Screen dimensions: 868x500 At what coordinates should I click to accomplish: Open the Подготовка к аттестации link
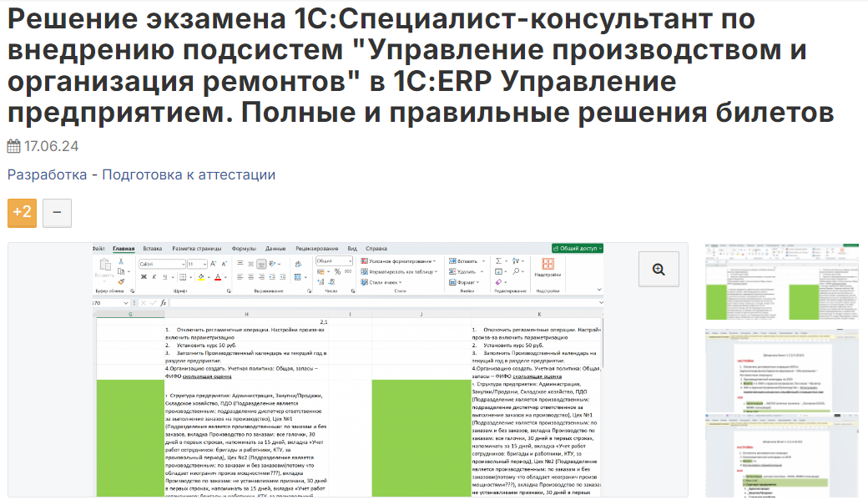(x=188, y=174)
